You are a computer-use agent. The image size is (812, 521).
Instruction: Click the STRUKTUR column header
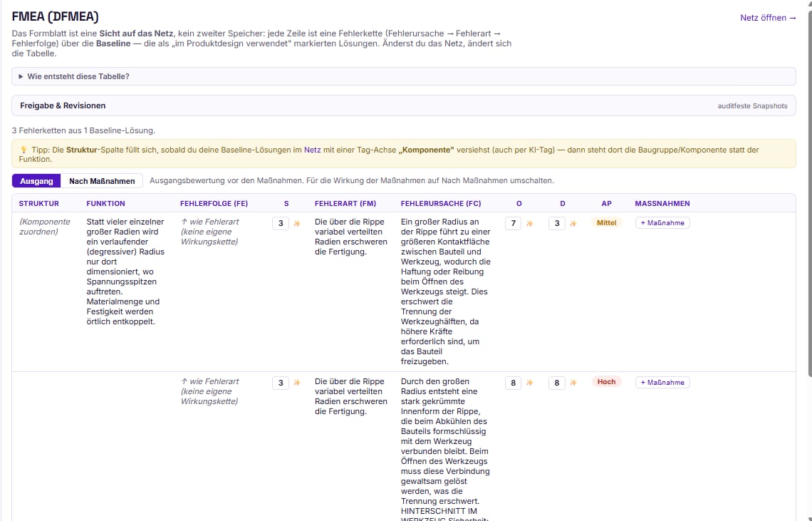tap(39, 204)
